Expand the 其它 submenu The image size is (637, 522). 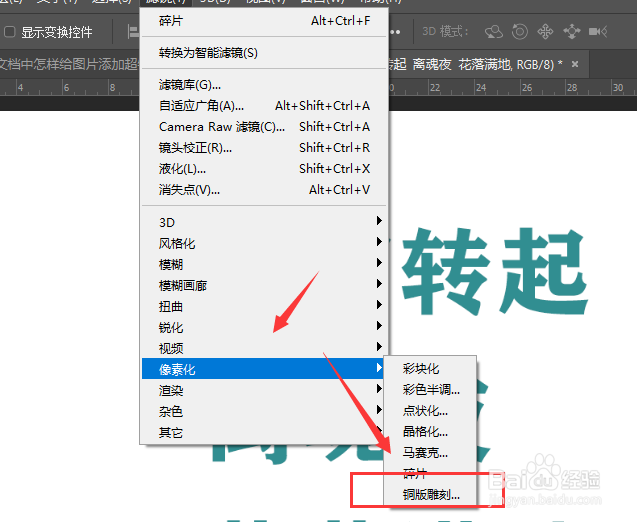(263, 433)
